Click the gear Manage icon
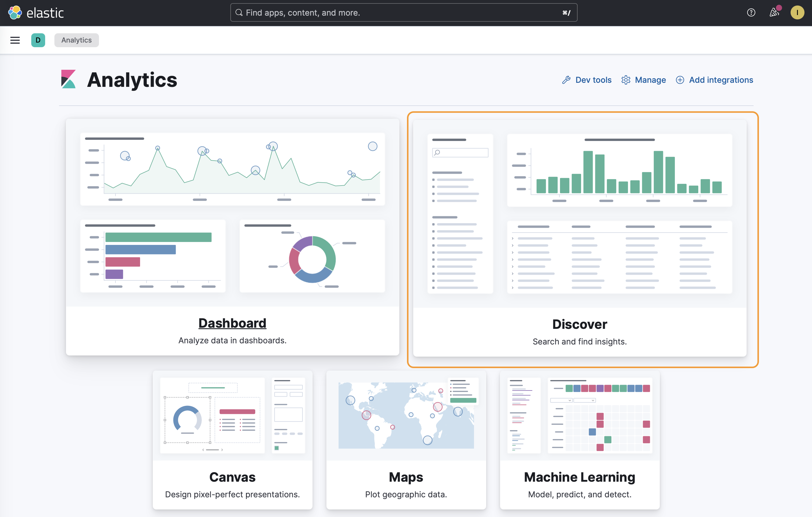The image size is (812, 517). click(626, 80)
